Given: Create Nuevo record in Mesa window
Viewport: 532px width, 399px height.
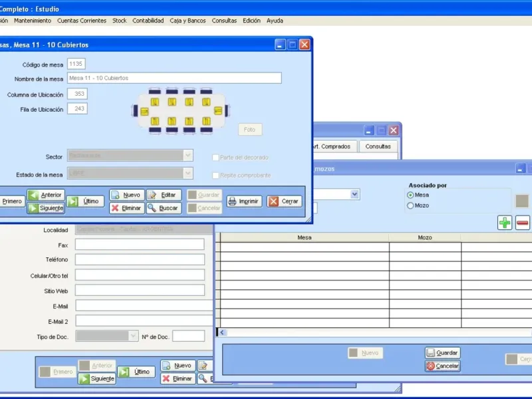Looking at the screenshot, I should click(127, 195).
